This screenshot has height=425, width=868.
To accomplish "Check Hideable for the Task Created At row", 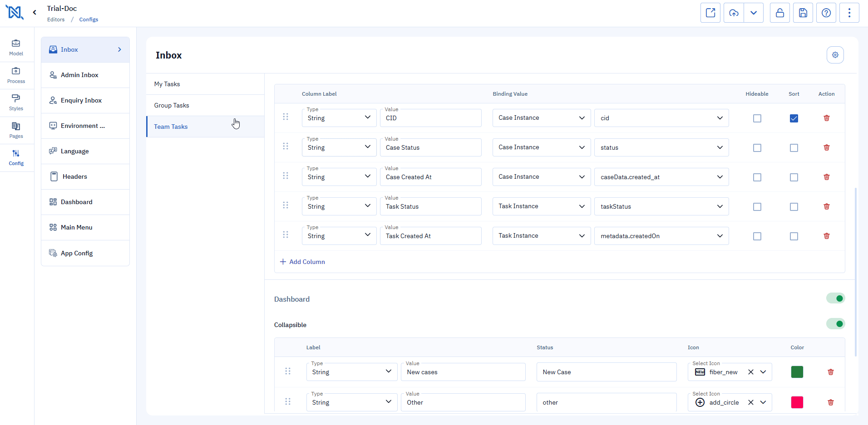I will click(757, 236).
